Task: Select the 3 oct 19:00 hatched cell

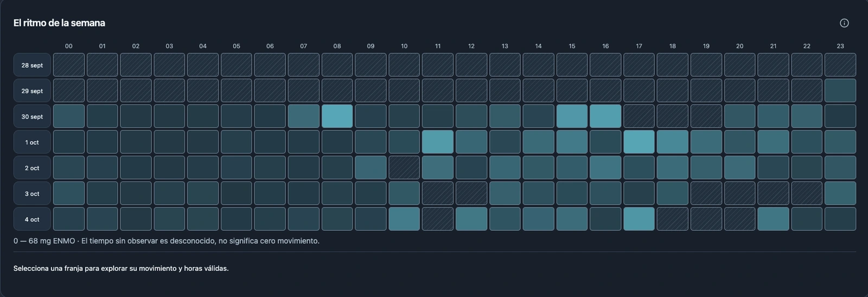Action: [x=706, y=193]
